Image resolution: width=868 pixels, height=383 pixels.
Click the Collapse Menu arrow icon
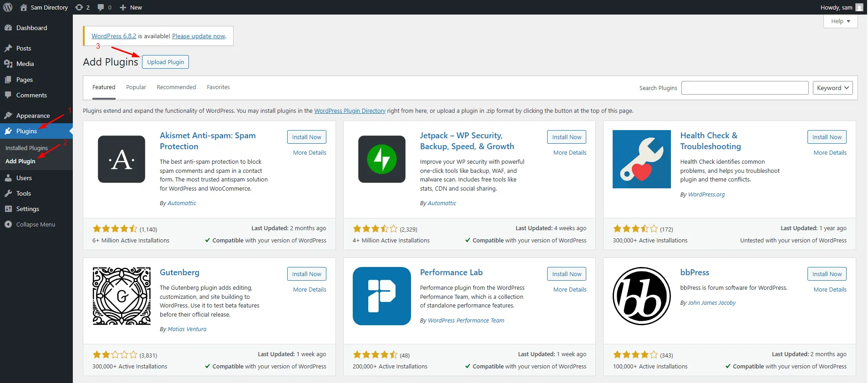tap(8, 224)
